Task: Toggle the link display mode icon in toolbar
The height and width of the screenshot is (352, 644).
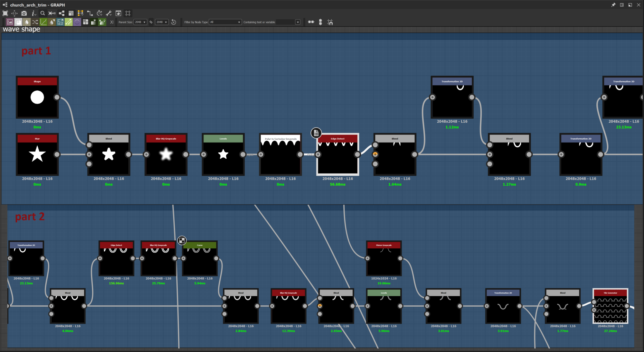Action: 90,13
